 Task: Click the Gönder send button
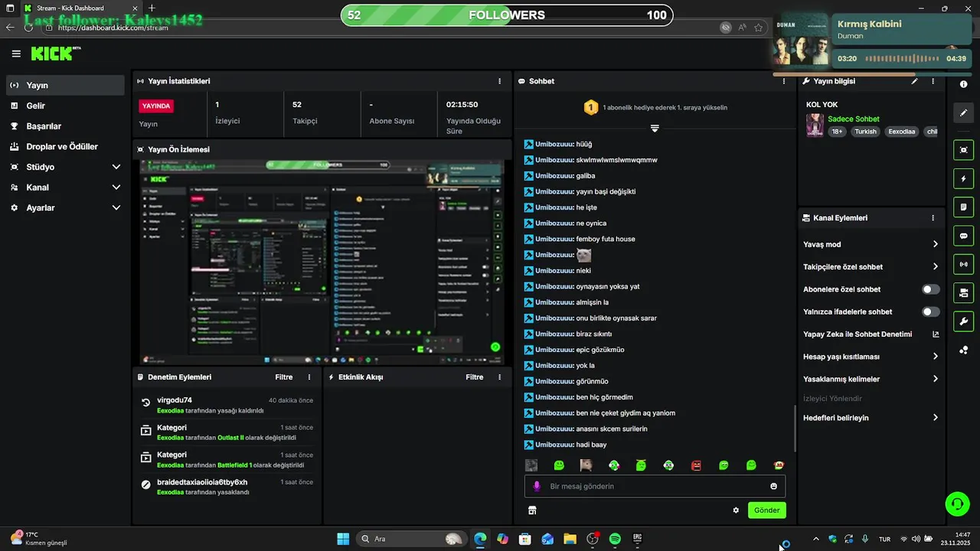tap(767, 510)
